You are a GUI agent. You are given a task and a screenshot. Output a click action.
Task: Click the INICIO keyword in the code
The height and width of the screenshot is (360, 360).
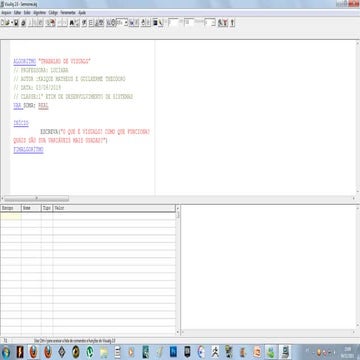[x=21, y=123]
